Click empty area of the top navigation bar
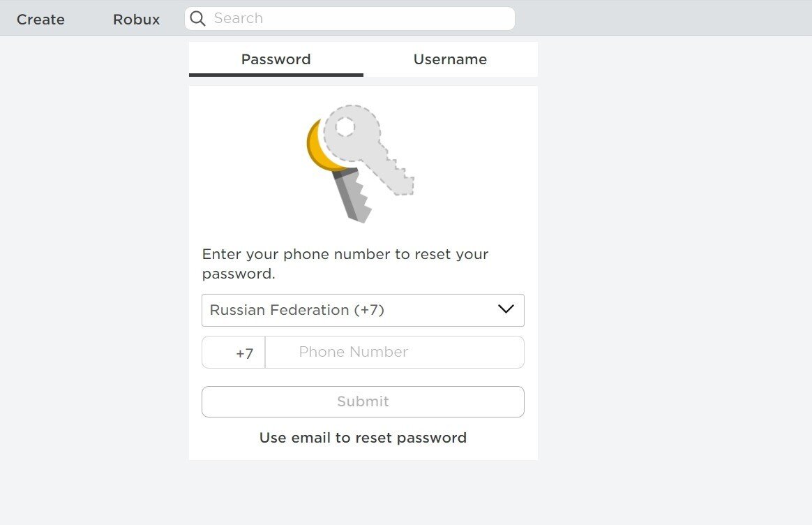Viewport: 812px width, 525px height. coord(663,18)
